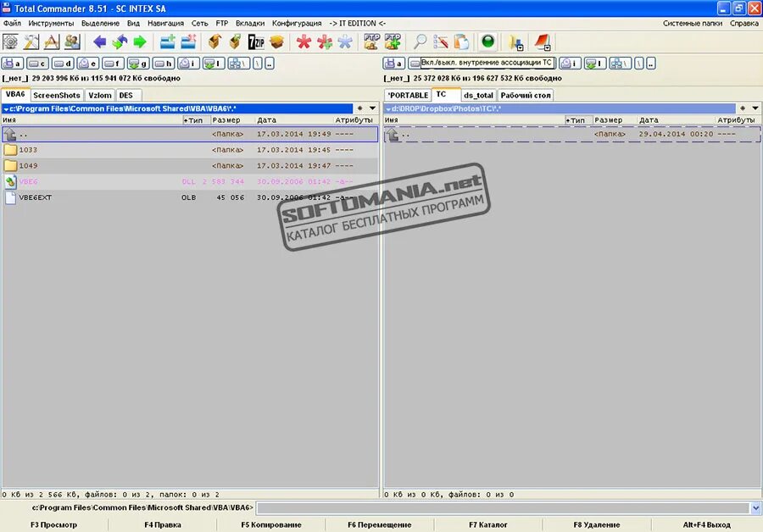This screenshot has height=532, width=763.
Task: Open the folder with blue arrow dropdown
Action: [x=515, y=43]
